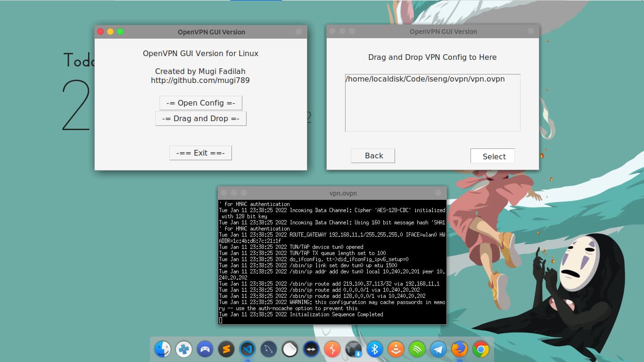Click the Back button in the config window
Screen dimensions: 644x362
click(x=372, y=156)
